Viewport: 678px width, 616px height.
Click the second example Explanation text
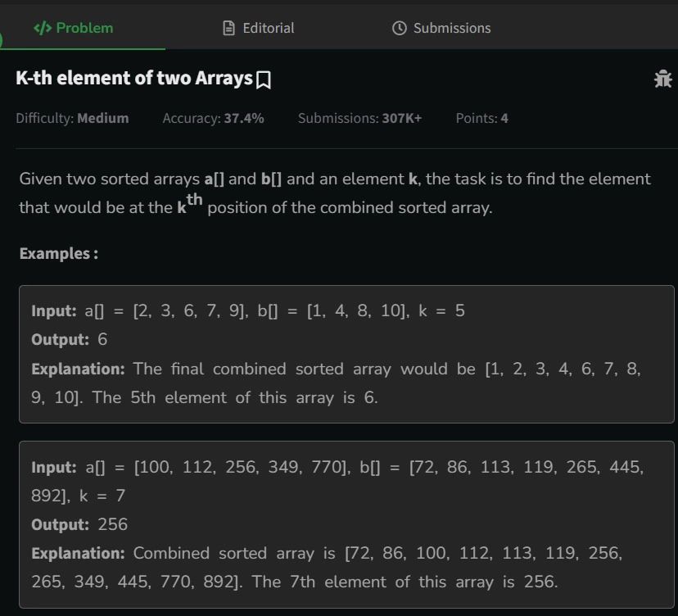click(x=327, y=567)
